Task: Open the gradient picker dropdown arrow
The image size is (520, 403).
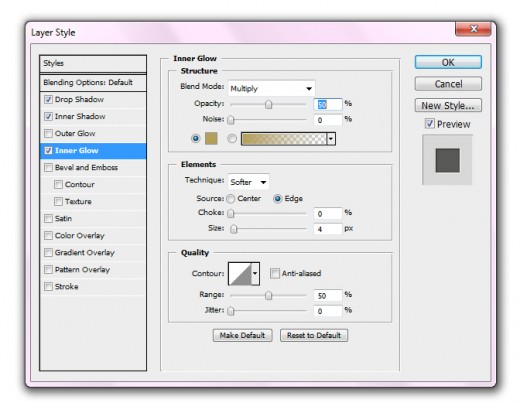Action: click(331, 139)
